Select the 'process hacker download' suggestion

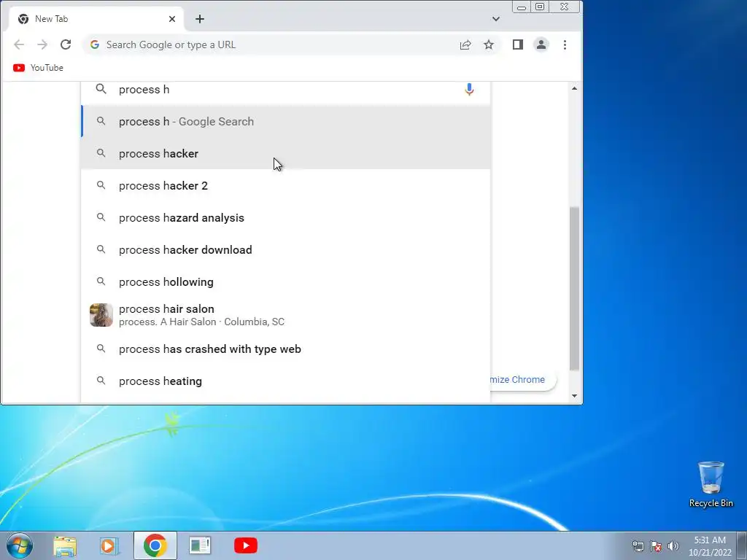[x=286, y=249]
